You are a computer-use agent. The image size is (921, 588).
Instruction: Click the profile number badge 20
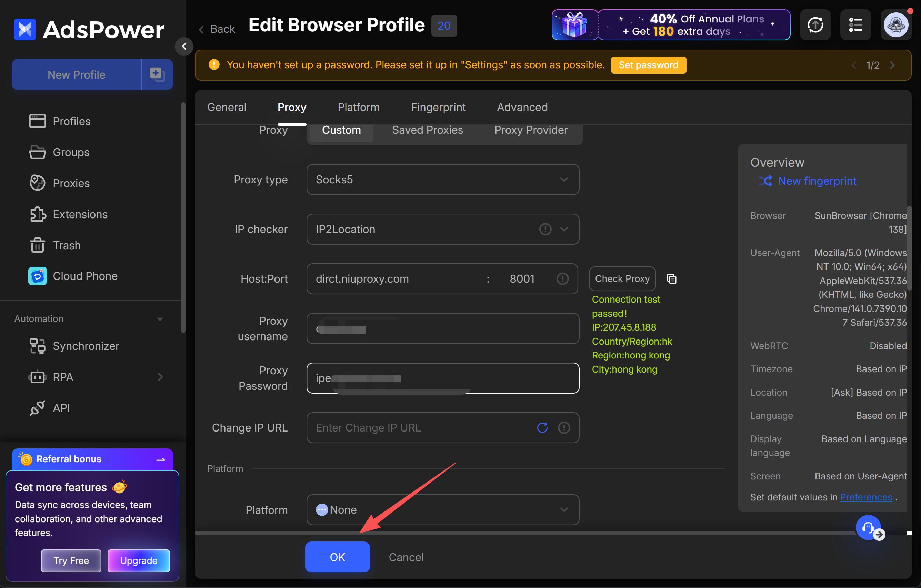coord(444,26)
